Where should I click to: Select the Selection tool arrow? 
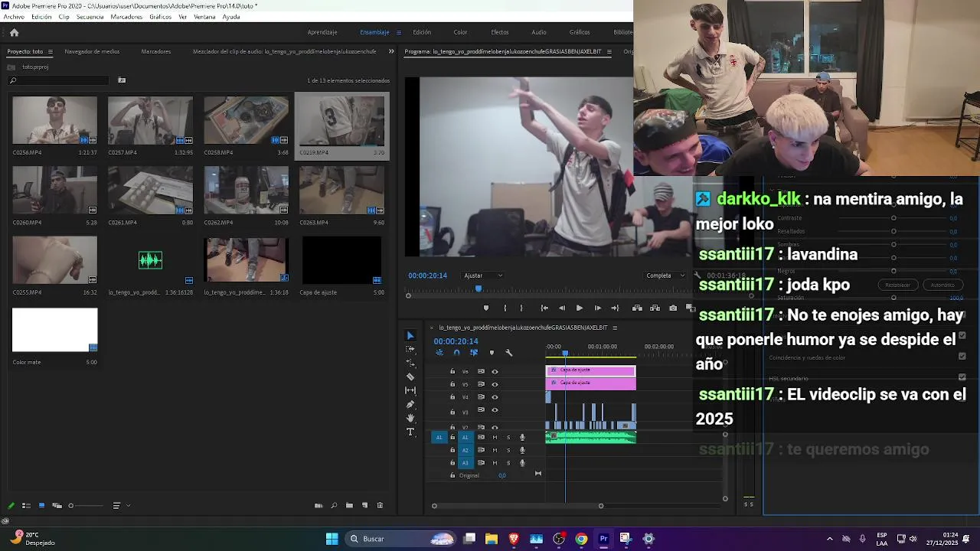click(410, 335)
